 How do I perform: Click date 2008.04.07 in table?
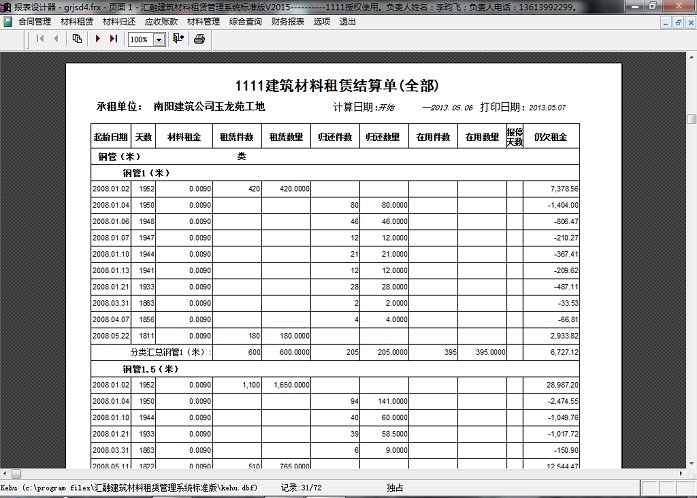111,320
